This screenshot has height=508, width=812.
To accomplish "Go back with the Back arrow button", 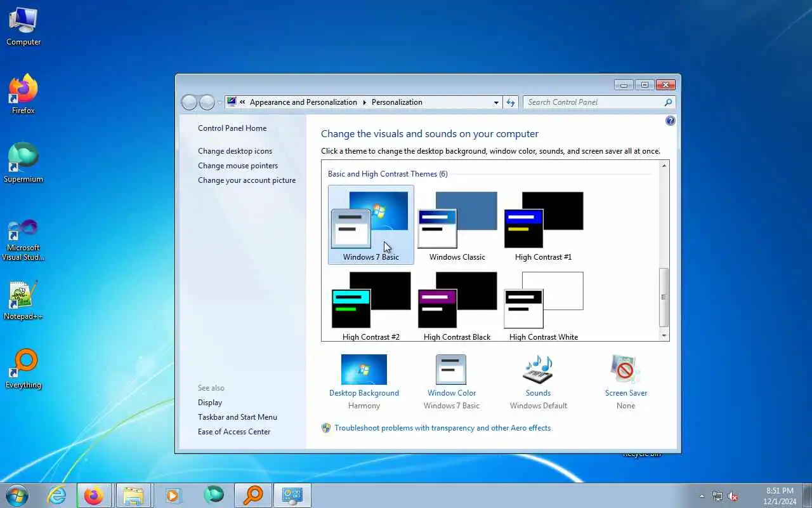I will (189, 102).
